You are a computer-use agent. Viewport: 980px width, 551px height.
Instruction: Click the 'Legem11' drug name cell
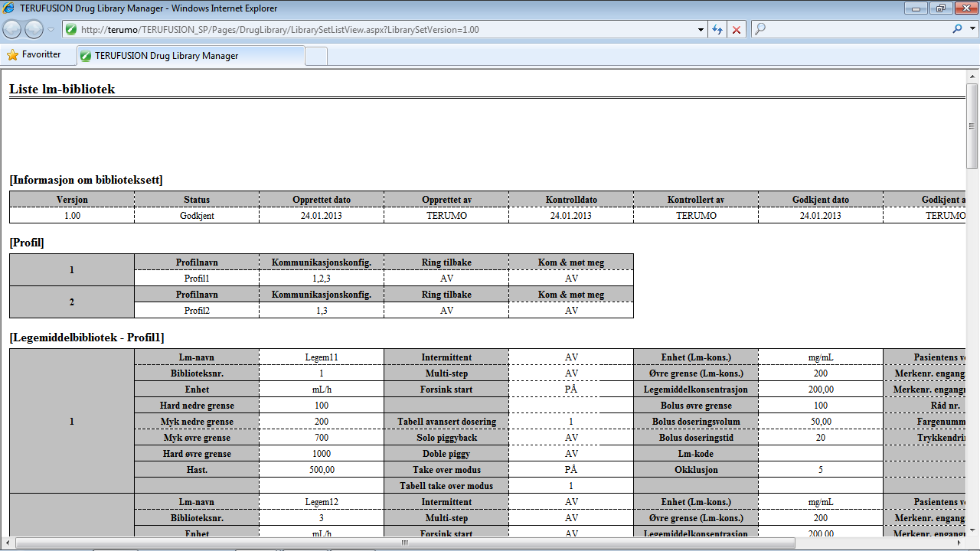[322, 357]
